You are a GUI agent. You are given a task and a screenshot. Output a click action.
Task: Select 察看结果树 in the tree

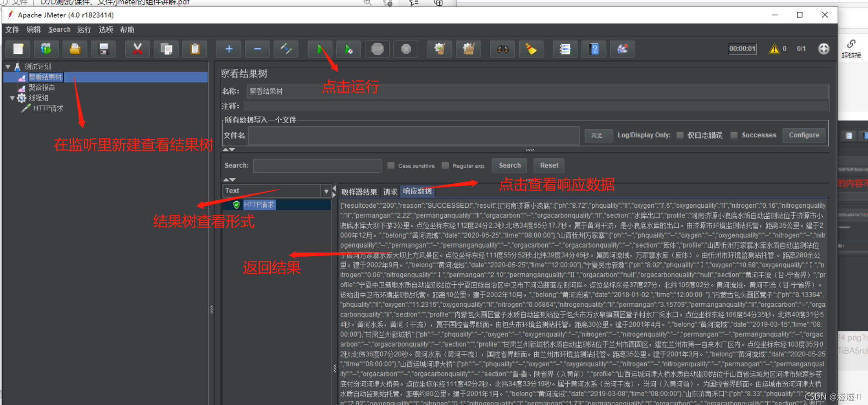tap(45, 77)
